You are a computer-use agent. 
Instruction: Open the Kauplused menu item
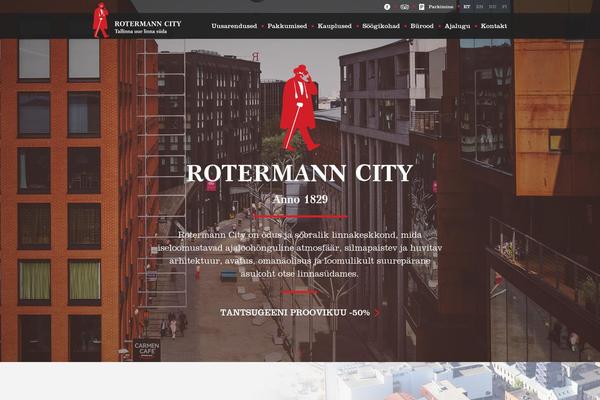[334, 26]
